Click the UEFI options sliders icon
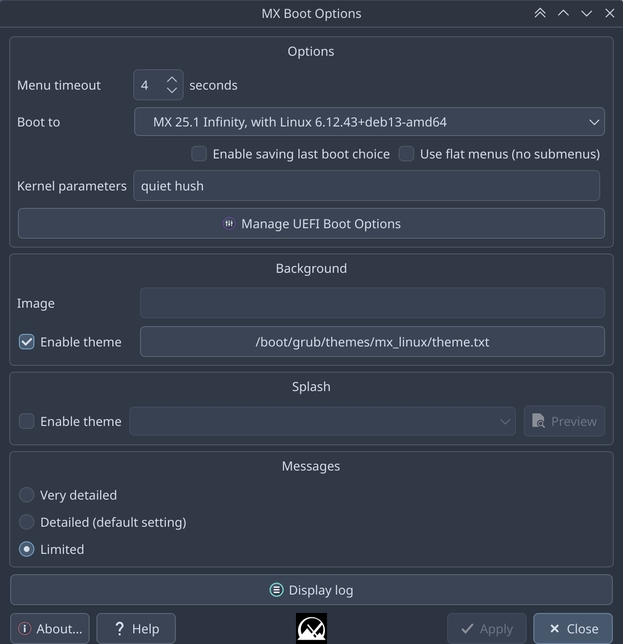 pos(229,223)
